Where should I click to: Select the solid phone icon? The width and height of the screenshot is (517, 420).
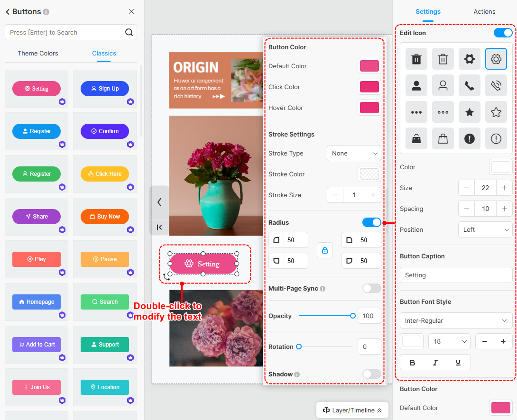tap(469, 86)
